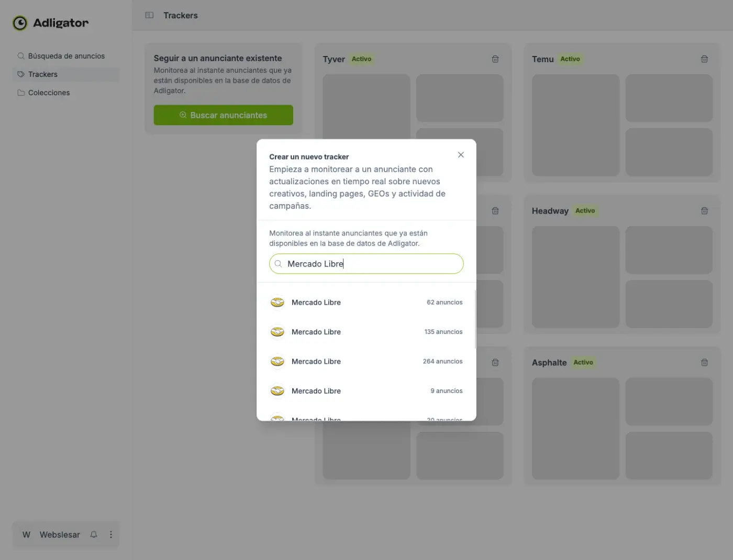733x560 pixels.
Task: Focus the Mercado Libre search field
Action: pyautogui.click(x=366, y=264)
